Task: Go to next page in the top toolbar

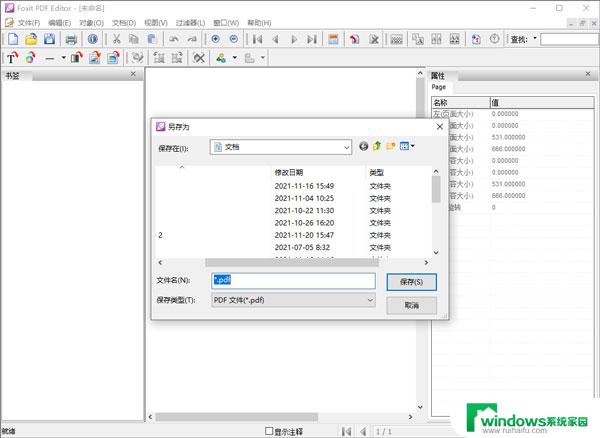Action: point(294,39)
